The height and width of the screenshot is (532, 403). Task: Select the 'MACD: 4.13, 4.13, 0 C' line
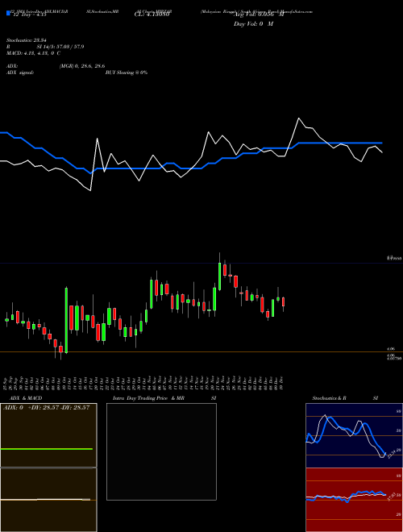pyautogui.click(x=34, y=53)
